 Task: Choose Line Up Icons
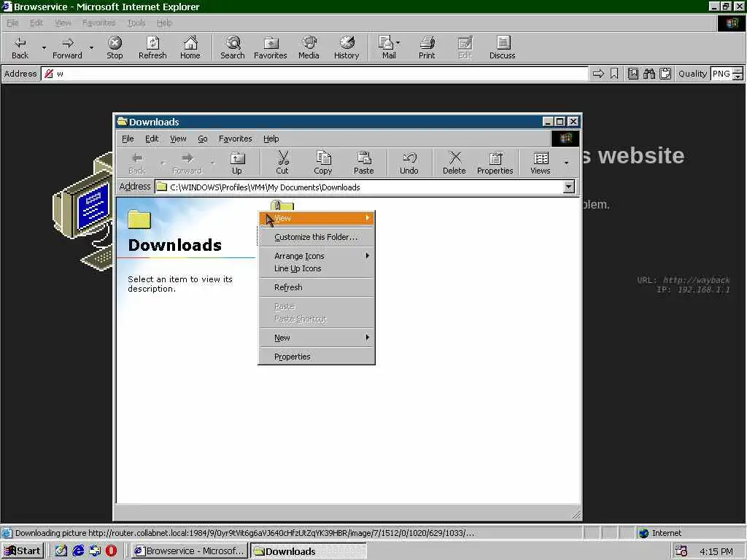317,268
